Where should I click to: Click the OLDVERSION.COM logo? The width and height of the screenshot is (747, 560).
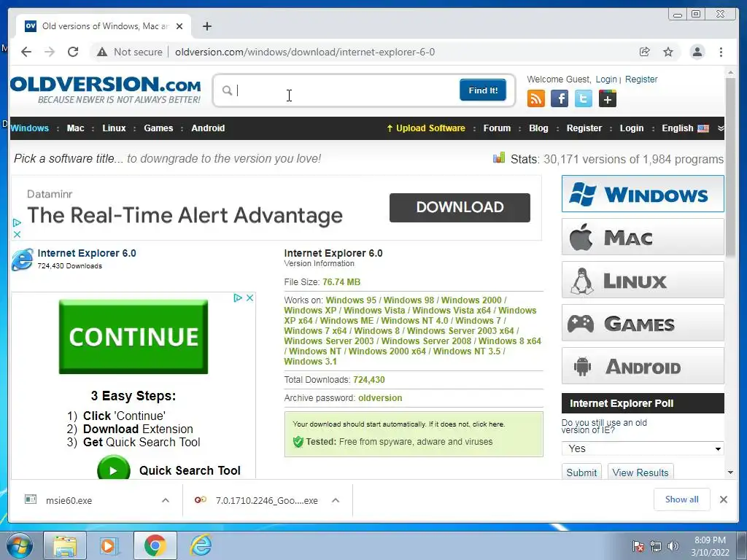[x=105, y=89]
